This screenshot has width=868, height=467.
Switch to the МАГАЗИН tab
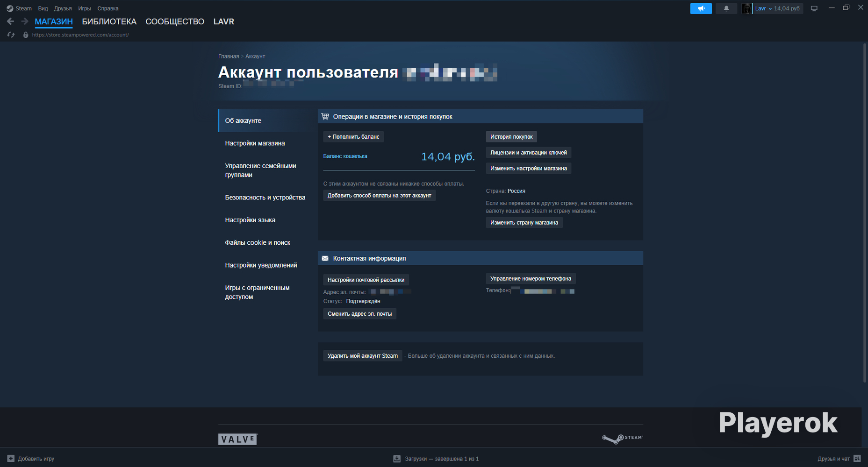pos(54,21)
